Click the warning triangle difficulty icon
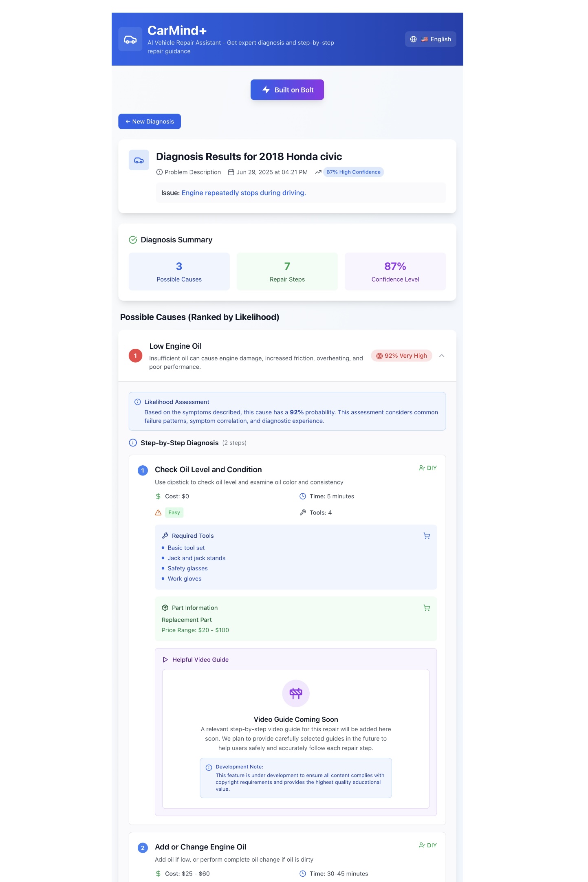588x882 pixels. coord(158,512)
